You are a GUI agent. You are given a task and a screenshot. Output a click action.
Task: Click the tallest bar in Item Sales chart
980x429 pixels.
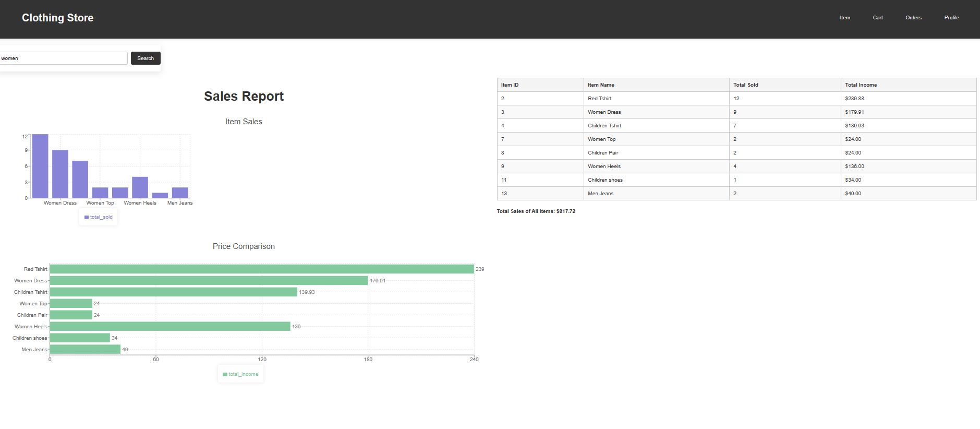pos(40,166)
